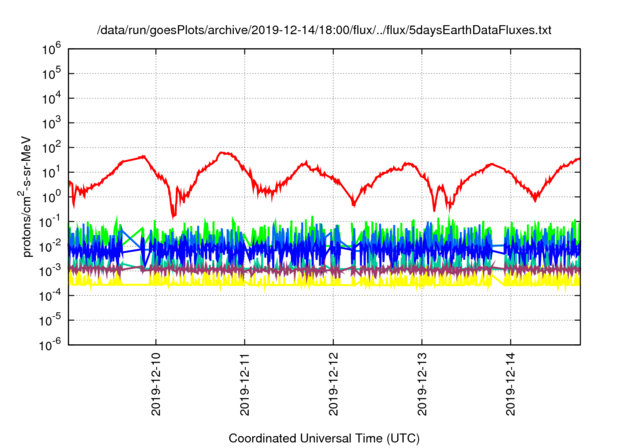Click the 10^4 y-axis tick label

(51, 99)
